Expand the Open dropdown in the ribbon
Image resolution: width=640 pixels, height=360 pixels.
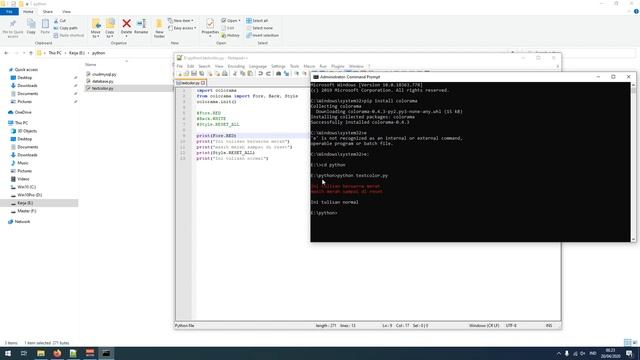[239, 21]
